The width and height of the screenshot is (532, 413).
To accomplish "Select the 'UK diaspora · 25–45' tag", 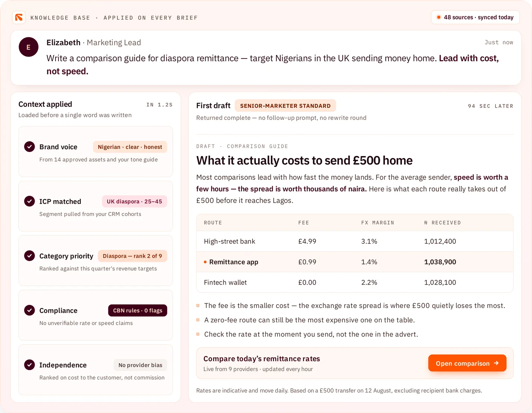I will [x=134, y=201].
